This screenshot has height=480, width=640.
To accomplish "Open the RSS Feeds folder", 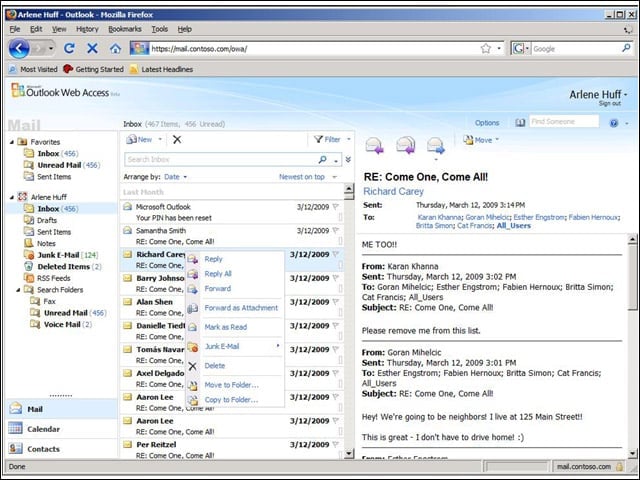I will point(53,278).
